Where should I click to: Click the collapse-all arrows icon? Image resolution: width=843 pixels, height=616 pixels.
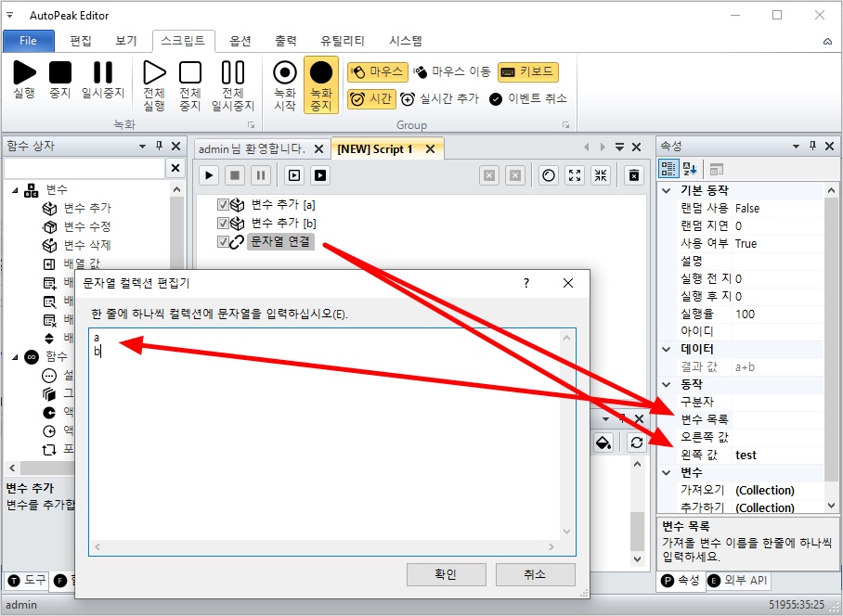(x=601, y=175)
